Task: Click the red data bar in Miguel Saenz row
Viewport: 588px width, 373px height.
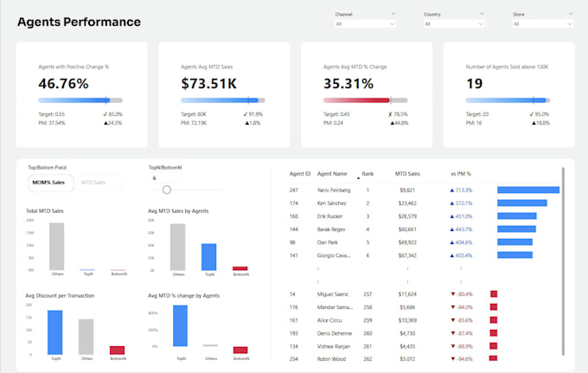Action: pos(494,294)
